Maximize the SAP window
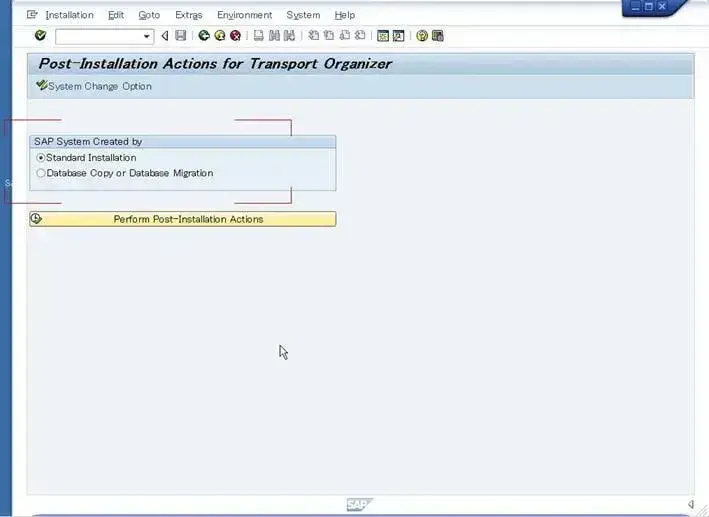 pyautogui.click(x=648, y=6)
